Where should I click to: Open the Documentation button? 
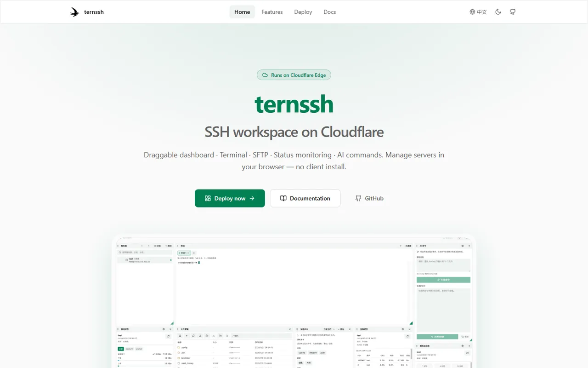pyautogui.click(x=305, y=198)
